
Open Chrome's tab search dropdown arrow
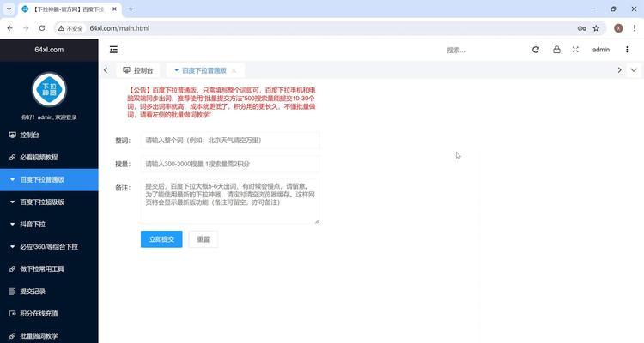9,9
